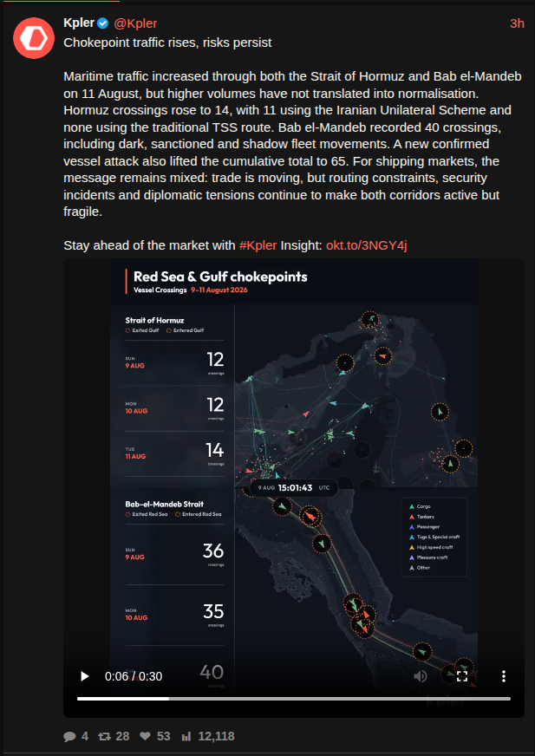Open the 3h post timestamp

point(517,23)
